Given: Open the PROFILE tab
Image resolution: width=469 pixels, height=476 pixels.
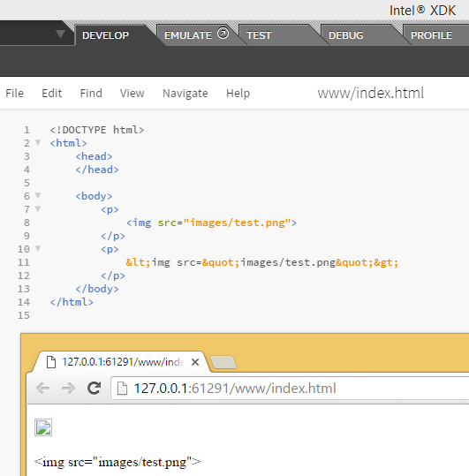Looking at the screenshot, I should [x=431, y=35].
